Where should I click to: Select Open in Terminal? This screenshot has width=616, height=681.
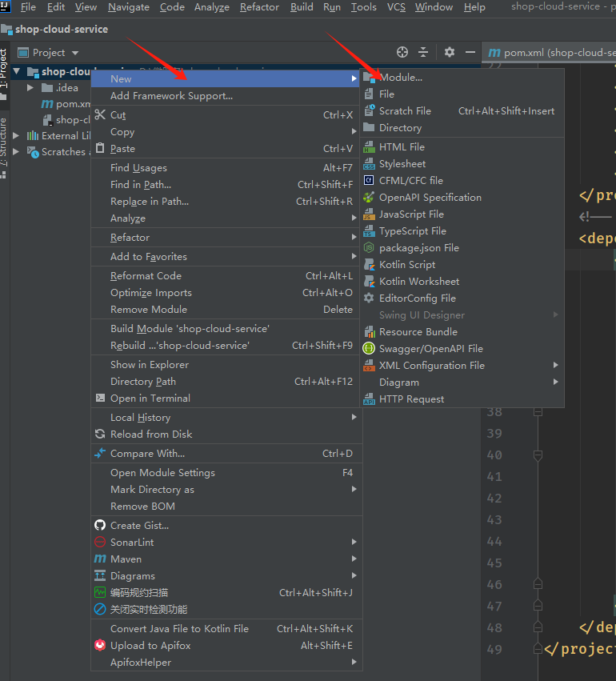pos(226,399)
